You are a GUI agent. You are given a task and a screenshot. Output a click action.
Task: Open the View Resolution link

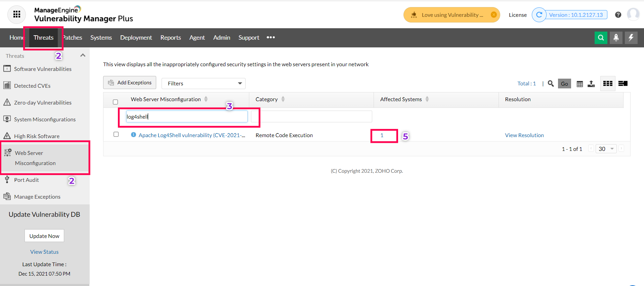coord(524,135)
